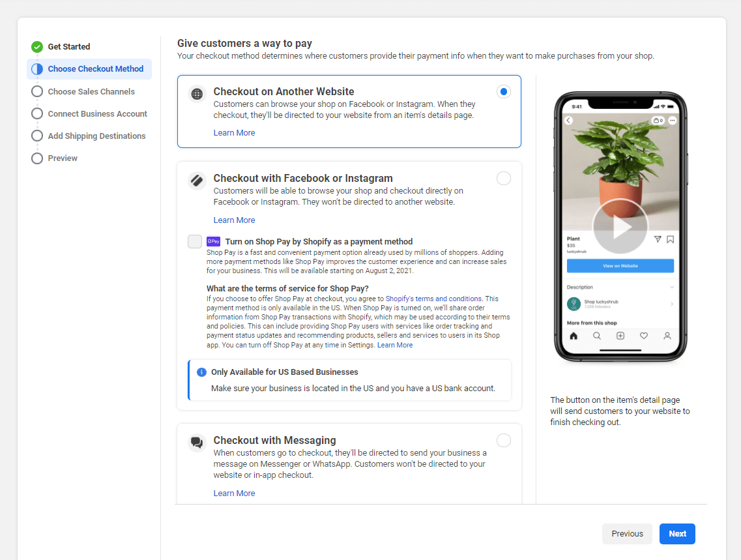Click the chat bubbles icon for Checkout with Messaging
Image resolution: width=741 pixels, height=560 pixels.
tap(197, 443)
